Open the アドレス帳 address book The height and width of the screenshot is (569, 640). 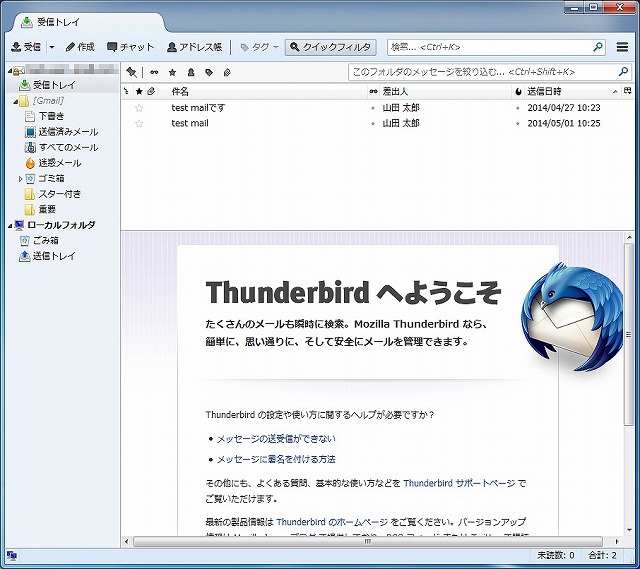coord(195,47)
